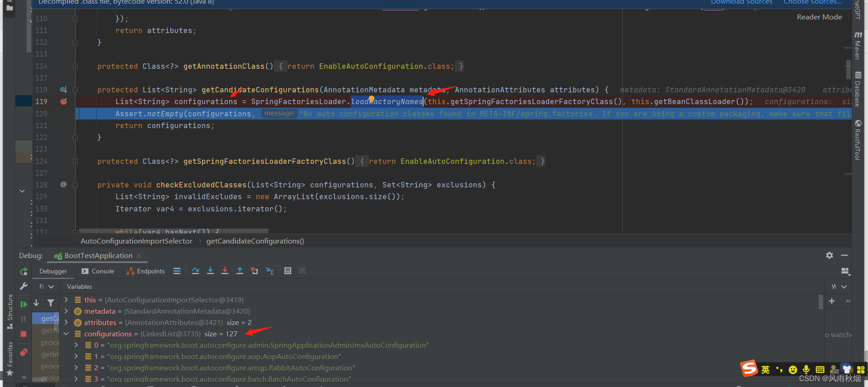This screenshot has width=868, height=387.
Task: Open Evaluate Expression calculator icon
Action: coord(288,271)
